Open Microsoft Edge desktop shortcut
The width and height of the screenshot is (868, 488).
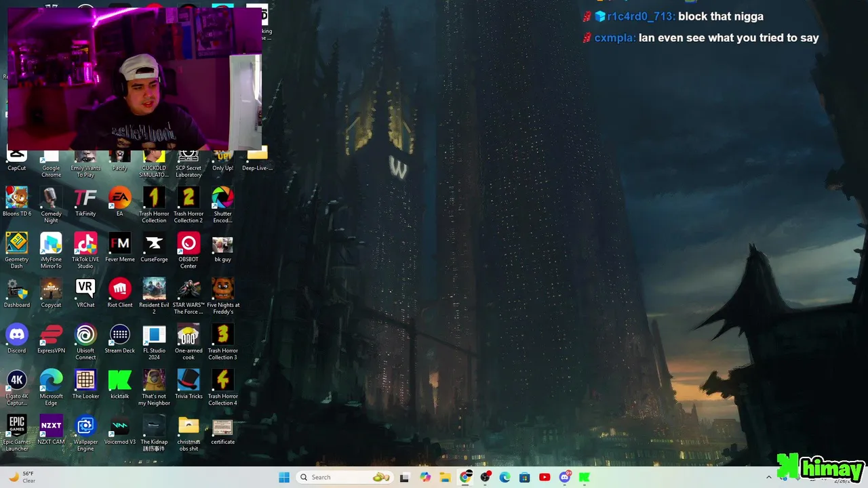pyautogui.click(x=51, y=387)
